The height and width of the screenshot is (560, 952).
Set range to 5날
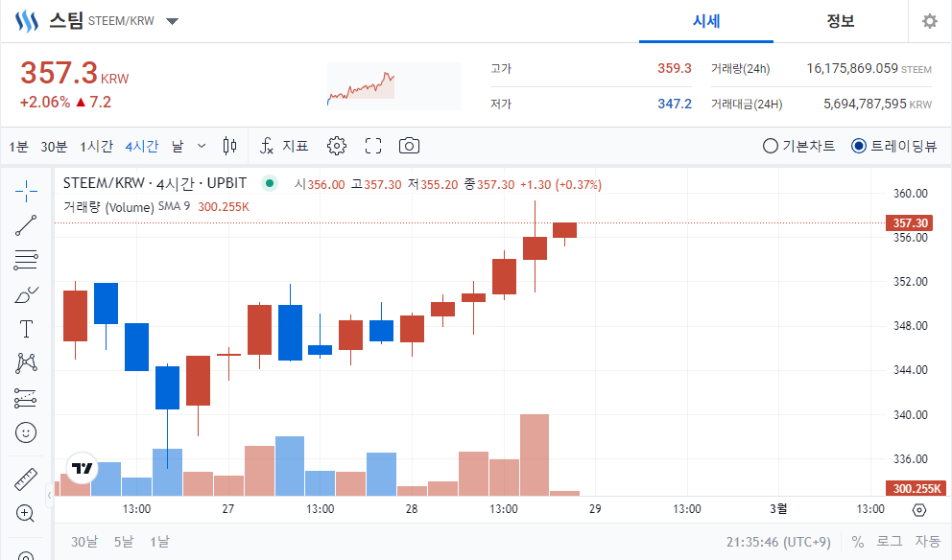coord(124,541)
